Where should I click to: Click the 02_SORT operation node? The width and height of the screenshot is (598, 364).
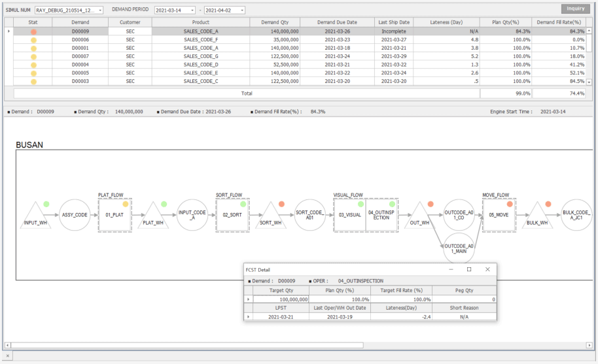pos(232,215)
